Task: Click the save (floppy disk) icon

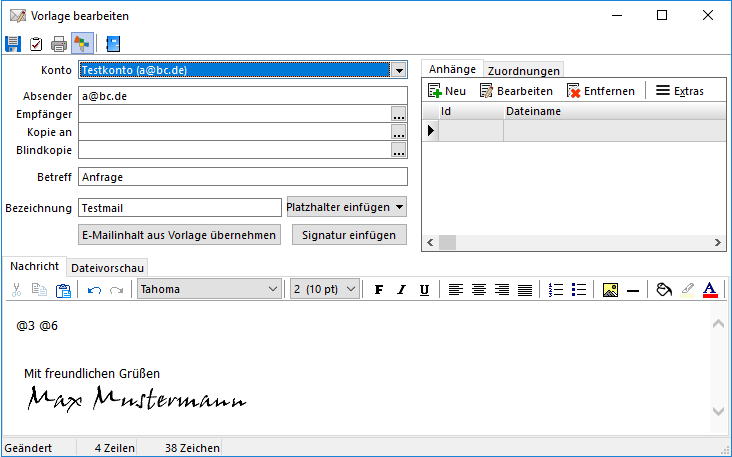Action: tap(13, 44)
